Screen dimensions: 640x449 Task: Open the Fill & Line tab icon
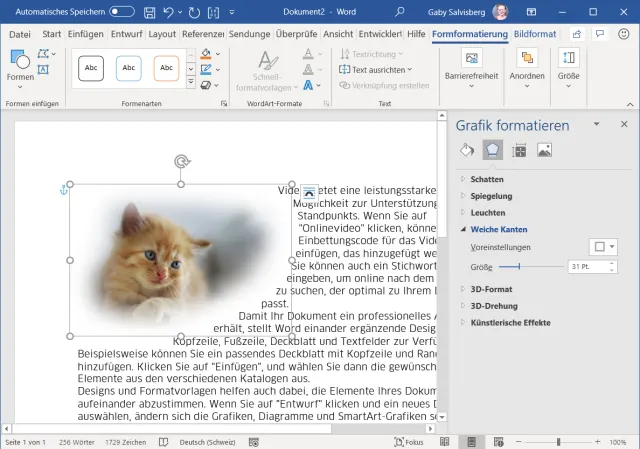click(x=466, y=150)
